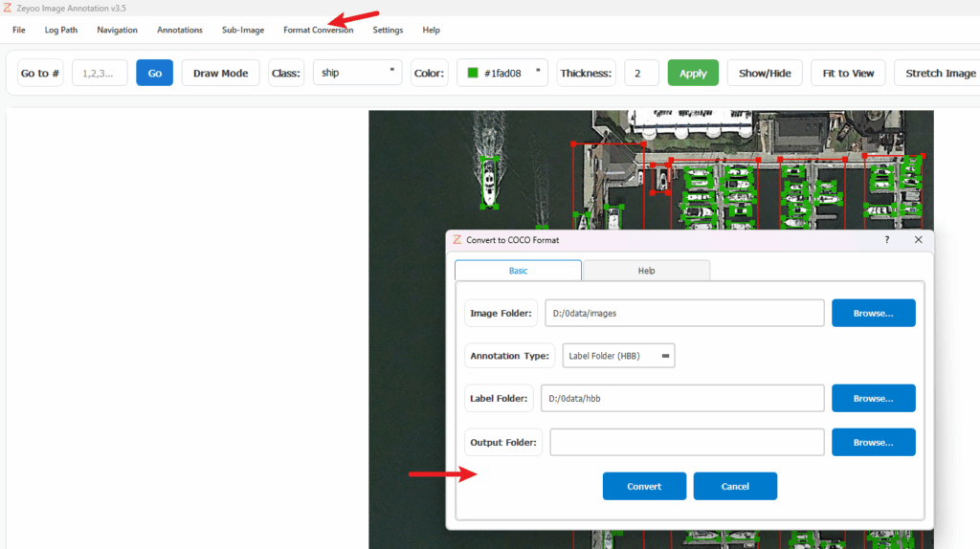Click the dialog question mark help icon

point(887,240)
